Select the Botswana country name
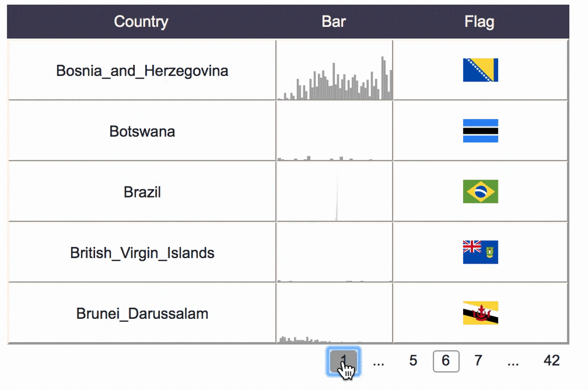The image size is (588, 390). pyautogui.click(x=141, y=131)
